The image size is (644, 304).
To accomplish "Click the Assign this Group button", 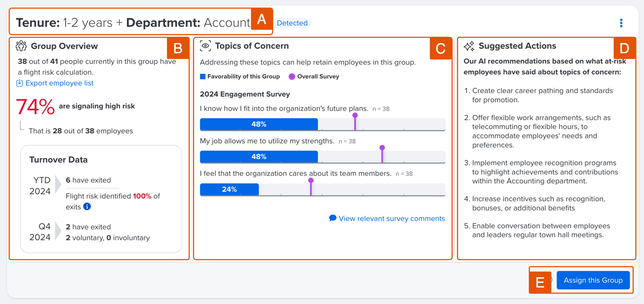I will pos(593,280).
